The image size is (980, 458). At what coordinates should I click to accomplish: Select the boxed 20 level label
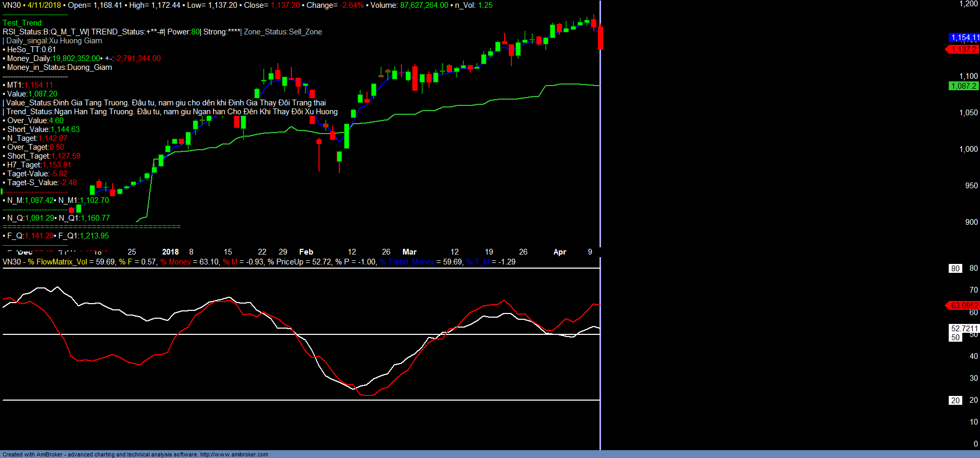(955, 401)
